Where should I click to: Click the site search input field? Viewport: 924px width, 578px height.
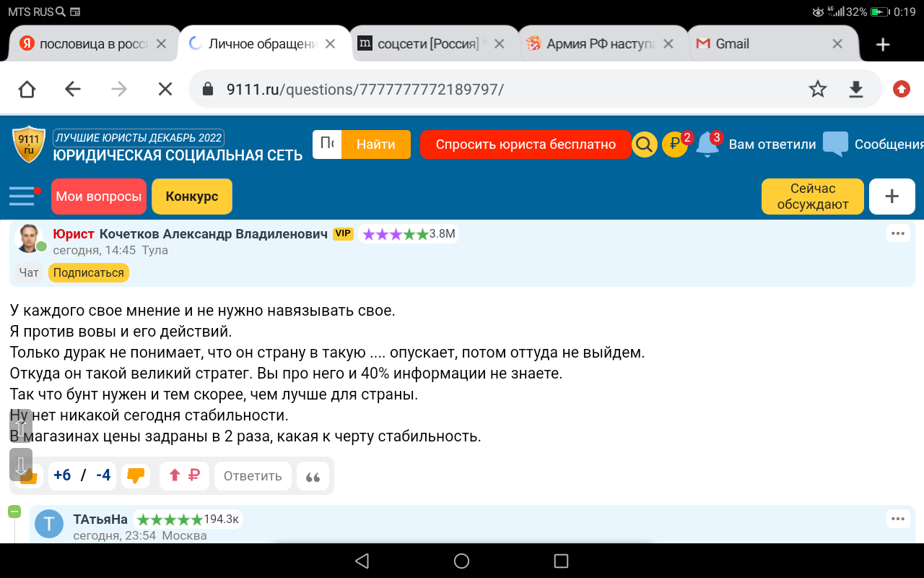pyautogui.click(x=327, y=144)
